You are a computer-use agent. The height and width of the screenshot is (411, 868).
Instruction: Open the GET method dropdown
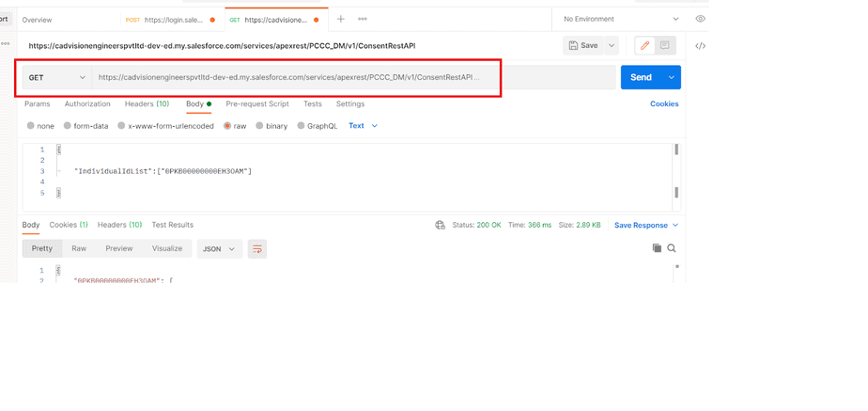coord(57,78)
